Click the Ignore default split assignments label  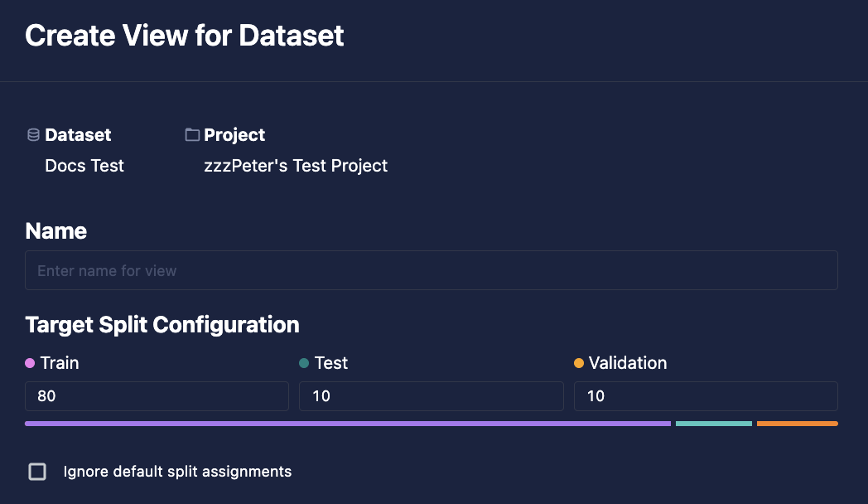pyautogui.click(x=177, y=472)
